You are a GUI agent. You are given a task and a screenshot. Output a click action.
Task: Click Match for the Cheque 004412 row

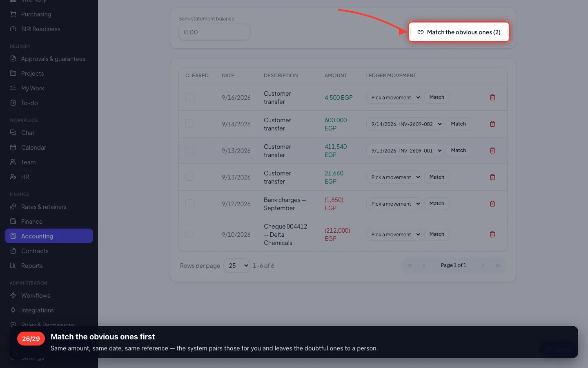point(437,234)
